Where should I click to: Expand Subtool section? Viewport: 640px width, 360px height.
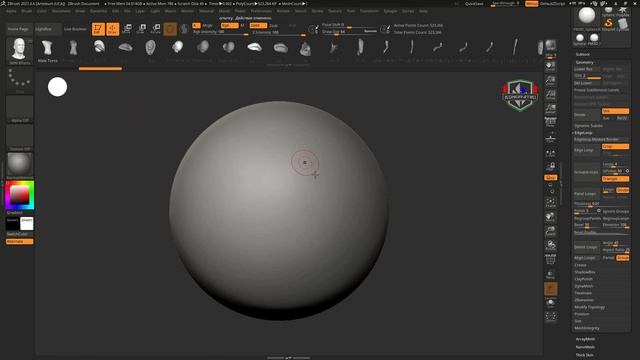pos(582,54)
